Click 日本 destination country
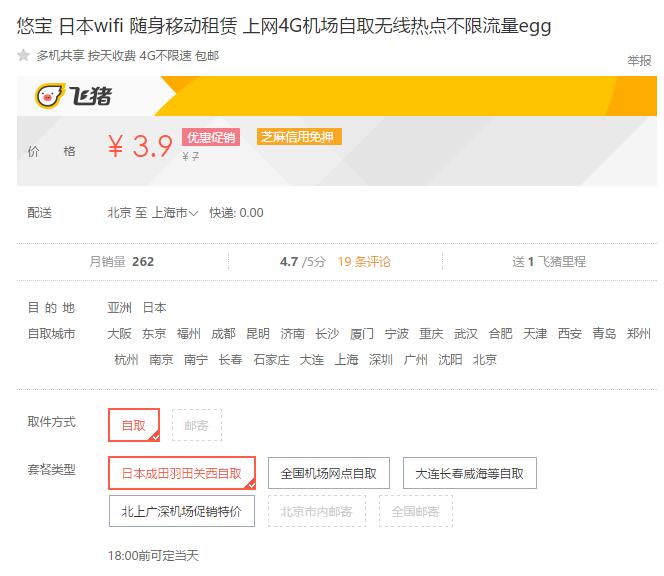Image resolution: width=664 pixels, height=576 pixels. (x=155, y=307)
